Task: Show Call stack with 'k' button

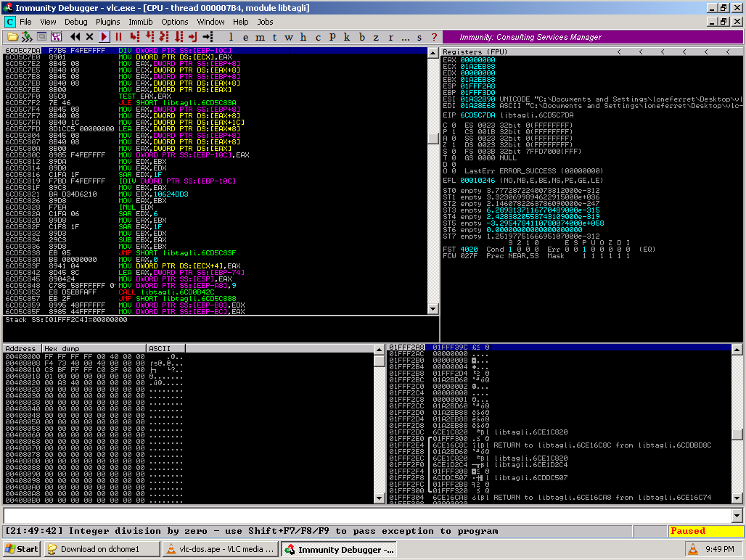Action: point(347,37)
